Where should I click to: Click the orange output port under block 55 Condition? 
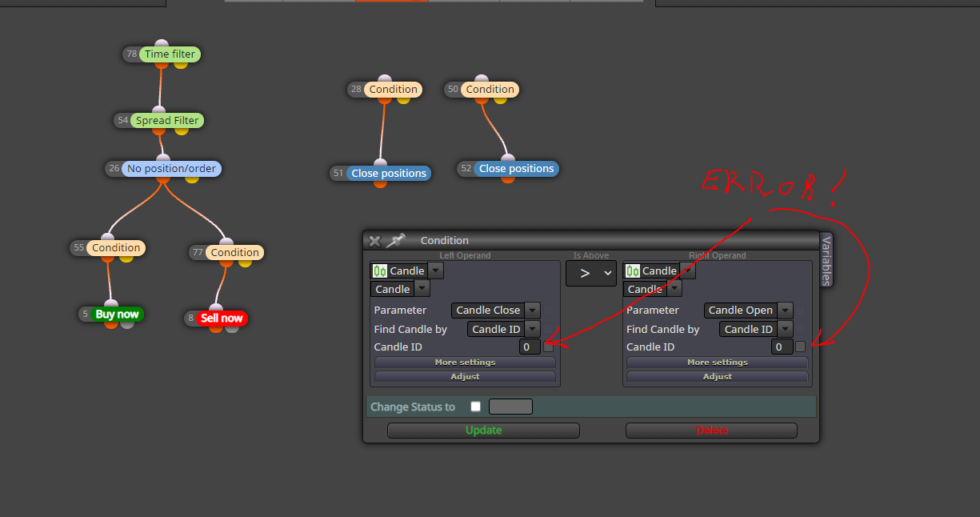[x=109, y=258]
